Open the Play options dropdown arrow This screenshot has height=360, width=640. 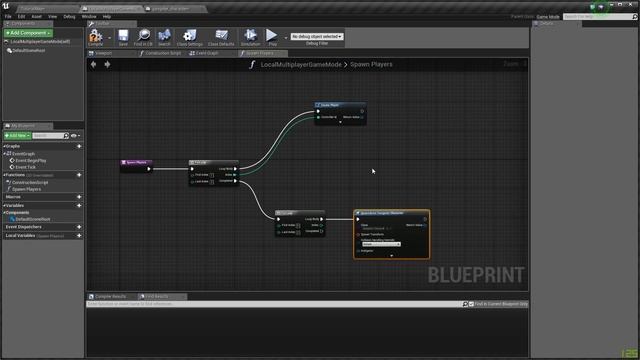click(285, 38)
